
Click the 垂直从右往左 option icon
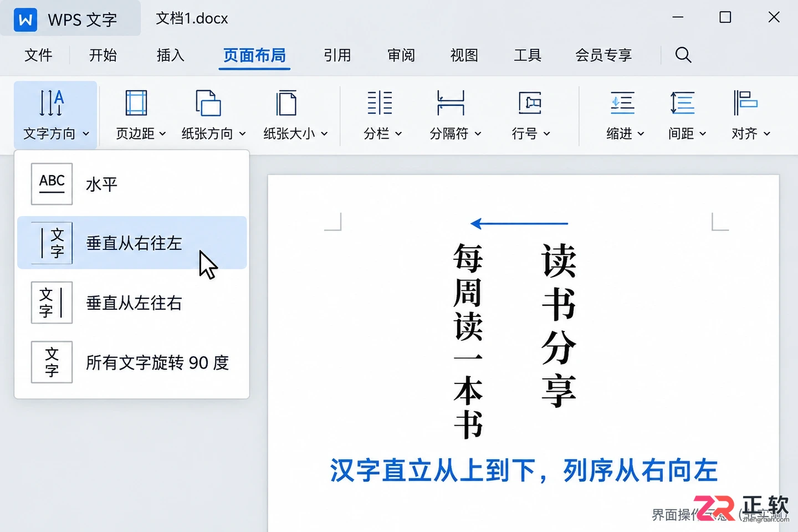(52, 243)
